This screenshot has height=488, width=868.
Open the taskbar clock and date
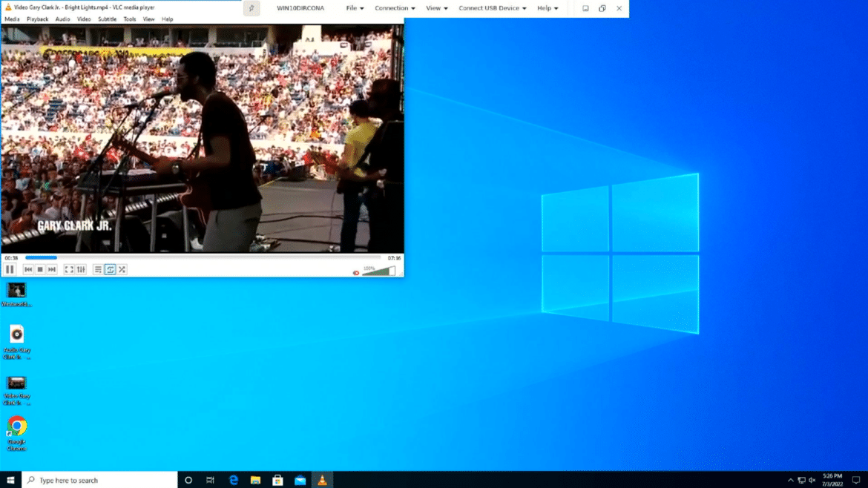832,481
